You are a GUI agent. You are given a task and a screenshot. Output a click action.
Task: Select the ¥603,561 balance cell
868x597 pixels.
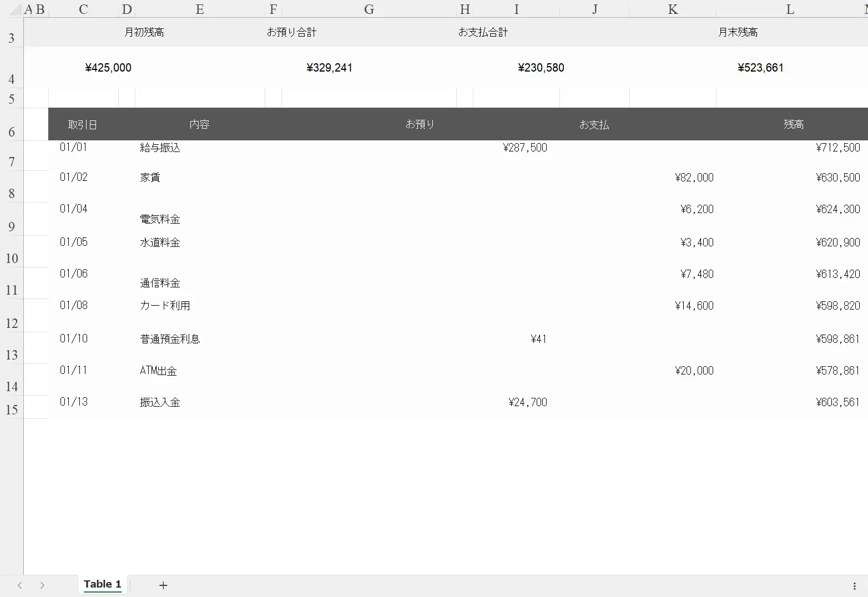(838, 402)
